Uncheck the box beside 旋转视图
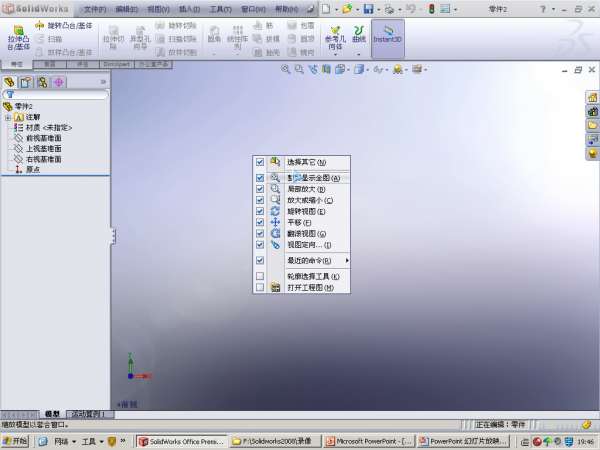The height and width of the screenshot is (450, 600). point(260,211)
